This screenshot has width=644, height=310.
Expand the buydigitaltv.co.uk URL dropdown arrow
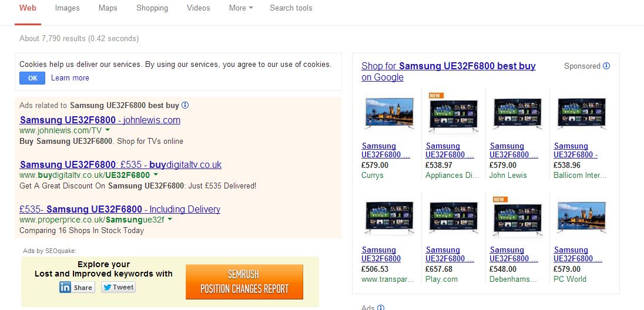156,174
